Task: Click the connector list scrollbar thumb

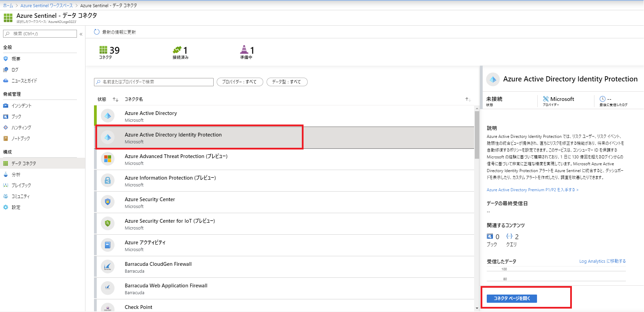Action: (477, 135)
